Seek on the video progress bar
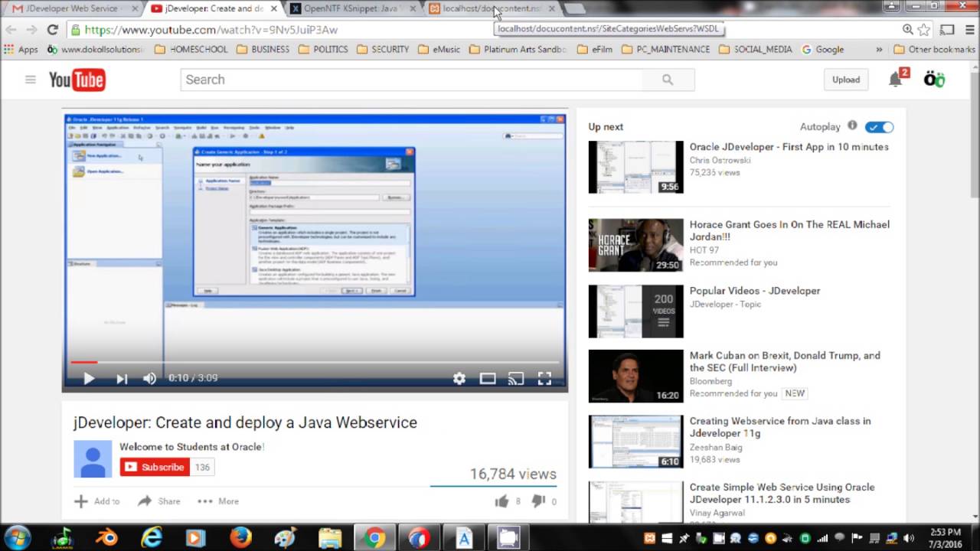This screenshot has width=980, height=551. 315,362
